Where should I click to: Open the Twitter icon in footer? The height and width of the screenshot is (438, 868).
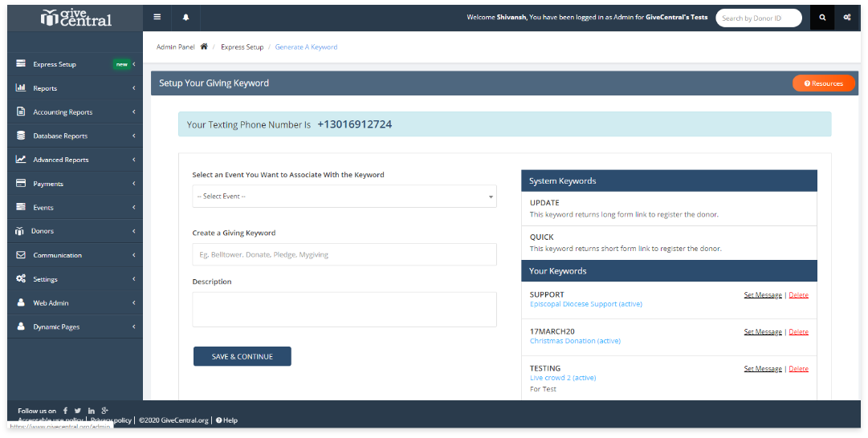[x=78, y=411]
